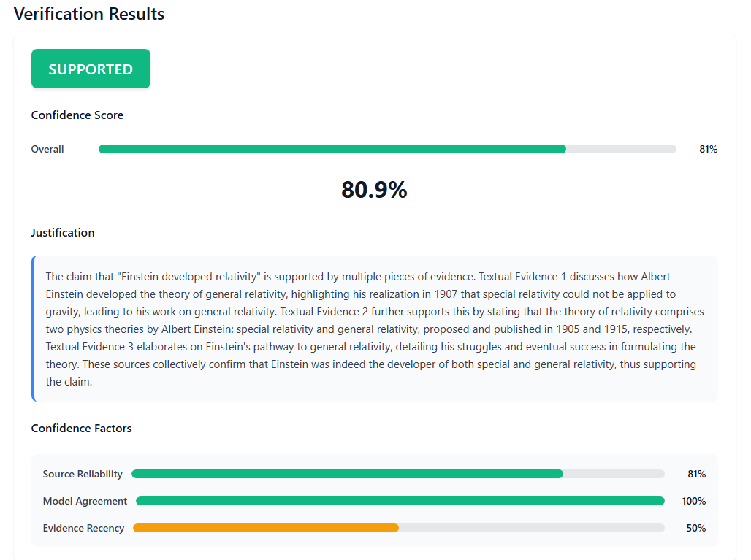Click the Confidence Factors section header
Viewport: 751px width, 560px height.
pyautogui.click(x=81, y=429)
